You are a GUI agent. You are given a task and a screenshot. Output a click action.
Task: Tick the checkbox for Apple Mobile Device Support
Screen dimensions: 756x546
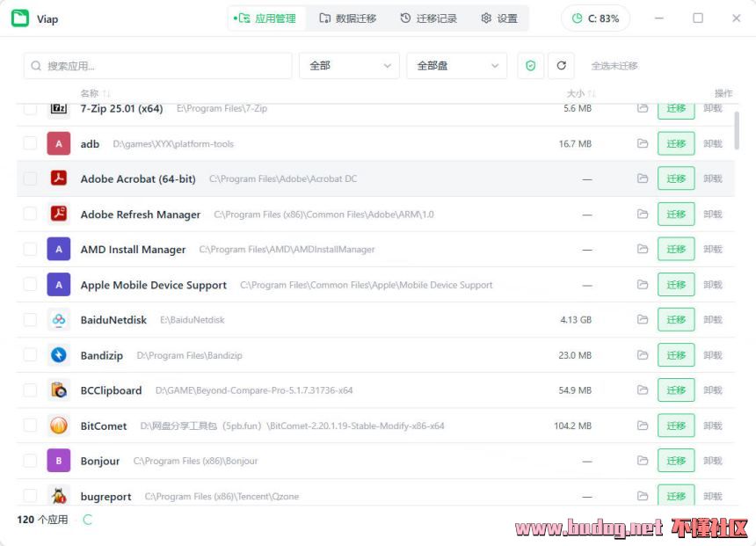point(30,285)
